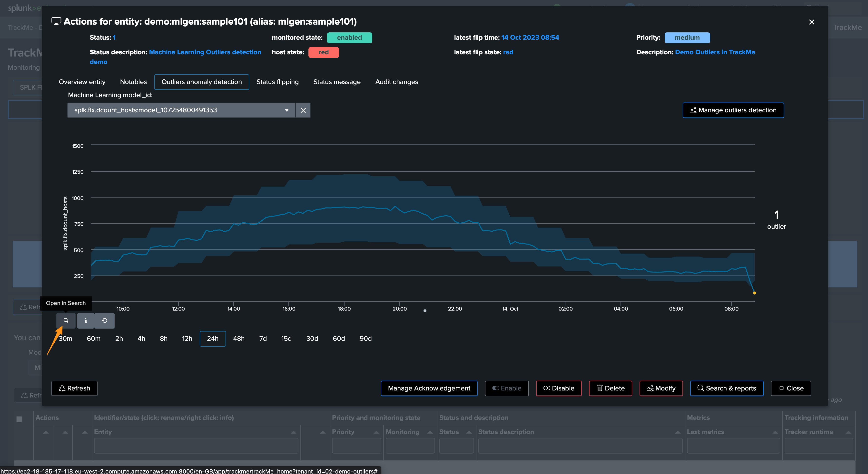
Task: Close the entity actions dialog
Action: point(811,22)
